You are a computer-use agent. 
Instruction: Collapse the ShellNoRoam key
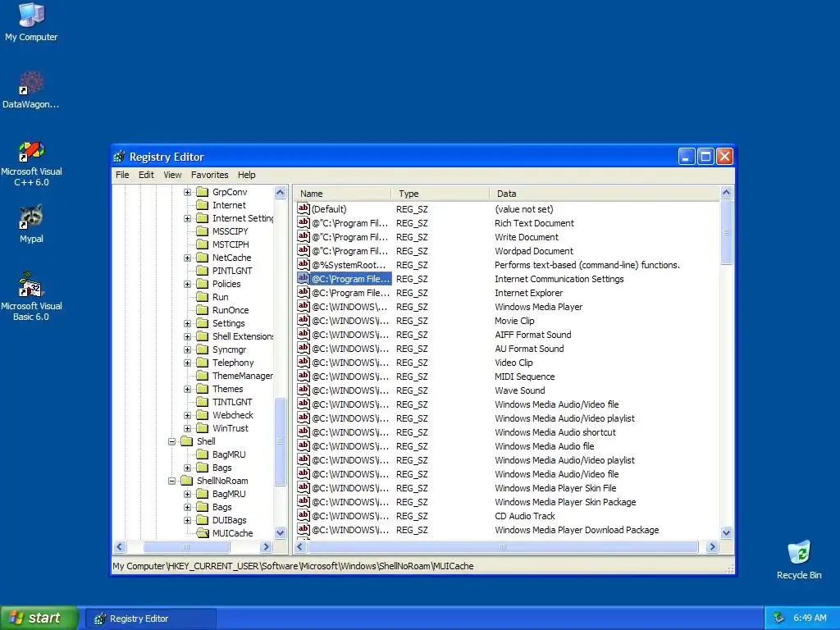171,481
